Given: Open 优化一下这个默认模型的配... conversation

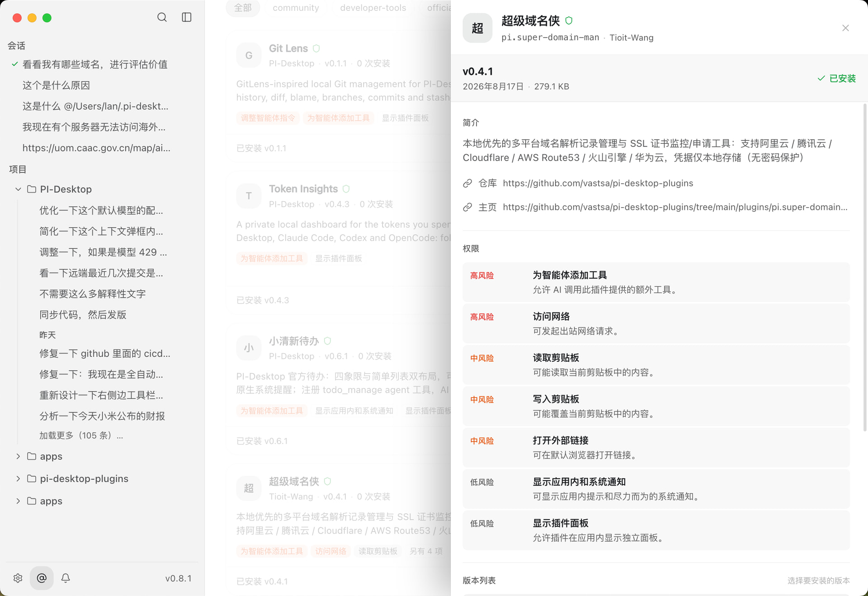Looking at the screenshot, I should click(x=101, y=210).
